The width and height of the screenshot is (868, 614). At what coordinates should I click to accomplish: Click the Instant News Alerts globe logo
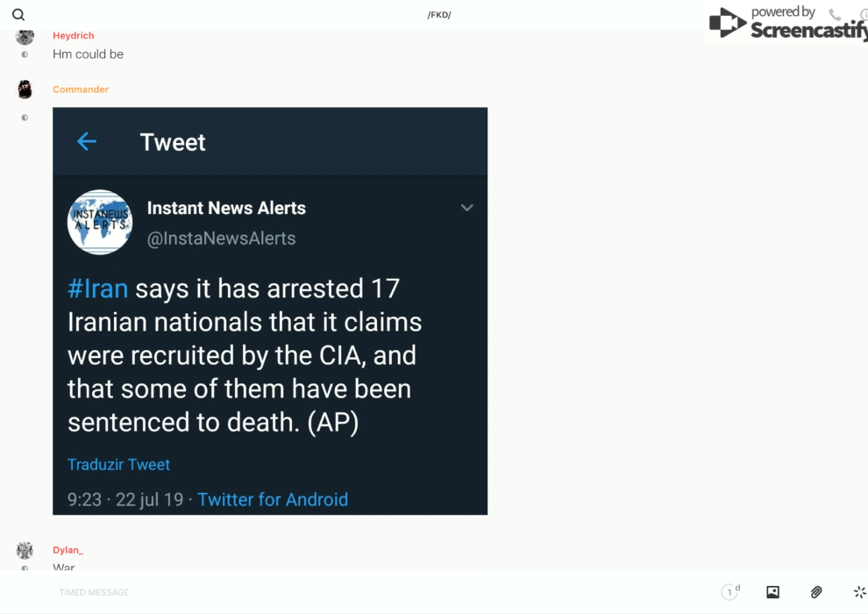point(100,222)
